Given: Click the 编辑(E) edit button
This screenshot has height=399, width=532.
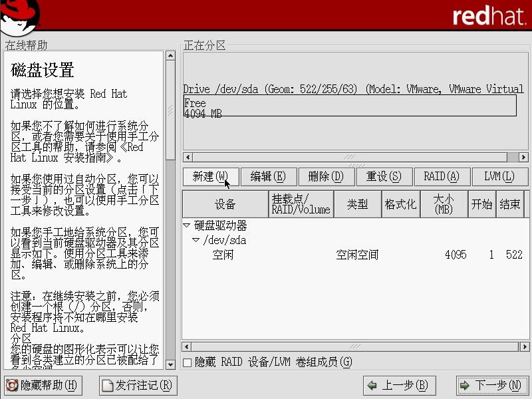Looking at the screenshot, I should click(x=268, y=176).
